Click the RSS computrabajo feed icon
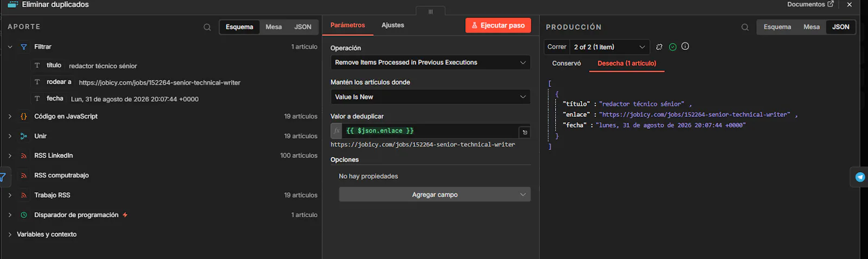 coord(24,175)
